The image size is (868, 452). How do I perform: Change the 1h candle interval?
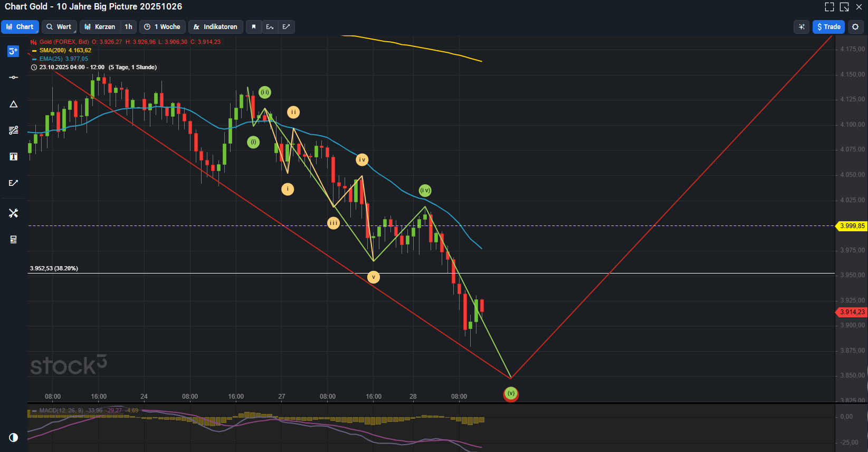128,27
